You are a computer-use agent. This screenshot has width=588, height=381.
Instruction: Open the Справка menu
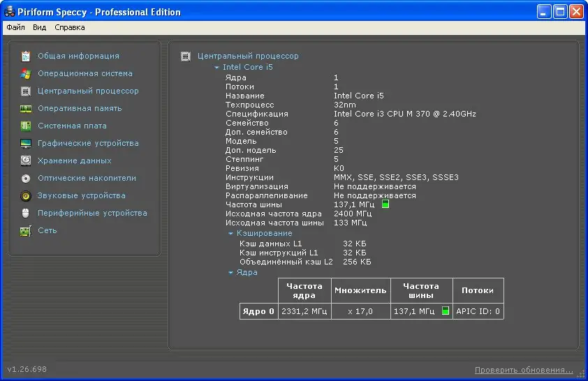[70, 27]
